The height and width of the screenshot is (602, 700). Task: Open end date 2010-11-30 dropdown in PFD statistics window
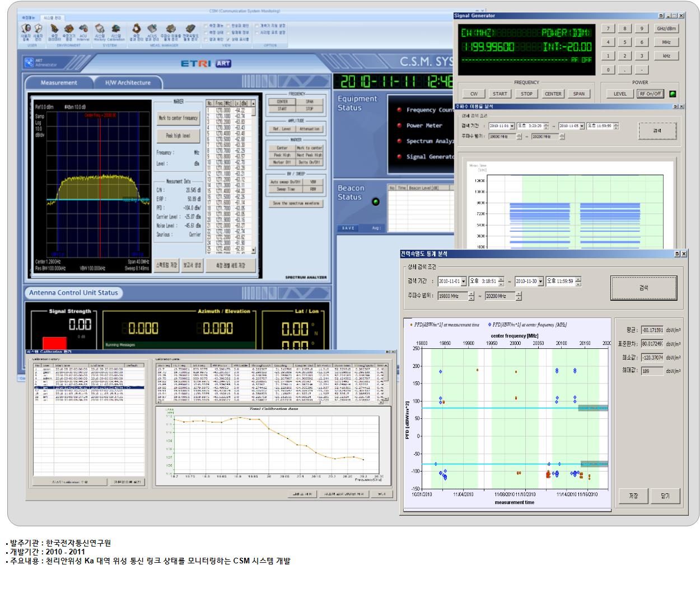(540, 282)
